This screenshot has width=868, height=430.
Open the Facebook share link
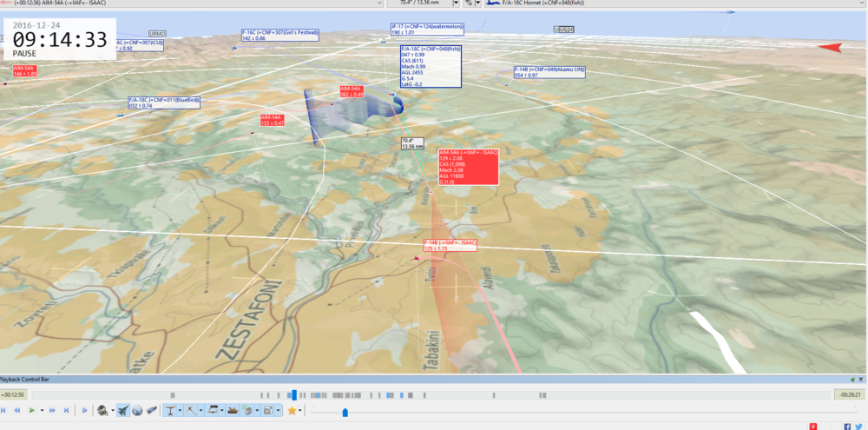847,427
